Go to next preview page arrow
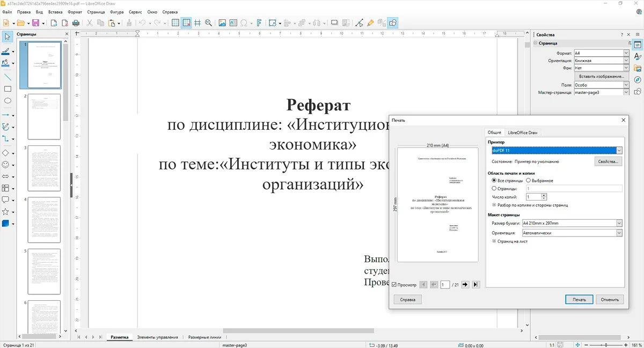This screenshot has width=644, height=348. (x=465, y=285)
